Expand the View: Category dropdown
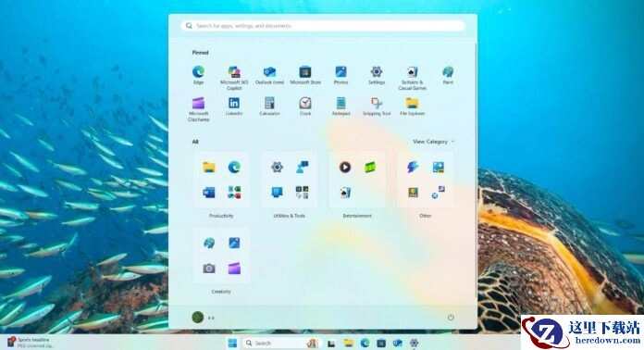644x350 pixels. click(434, 142)
